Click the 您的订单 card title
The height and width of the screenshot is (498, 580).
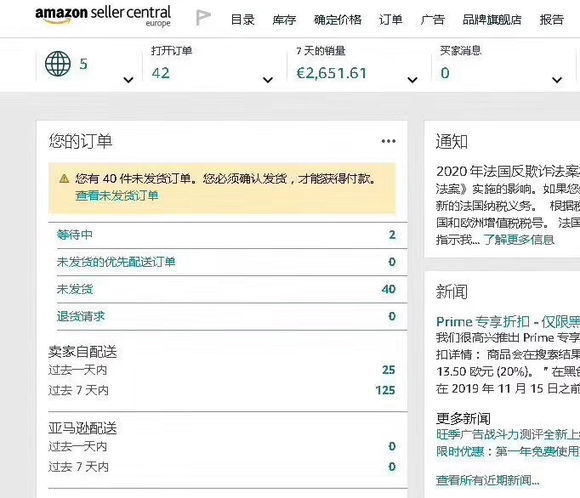80,141
